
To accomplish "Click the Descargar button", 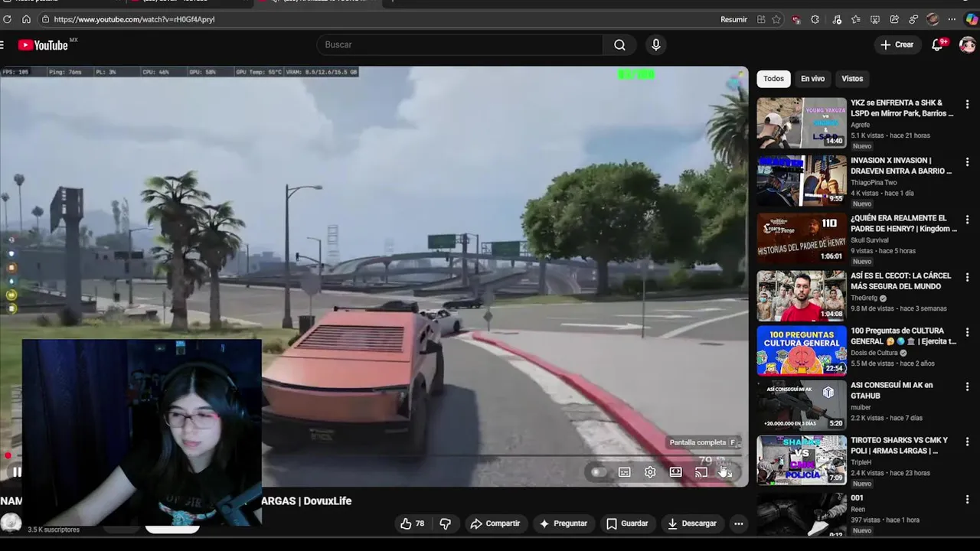I will point(691,523).
